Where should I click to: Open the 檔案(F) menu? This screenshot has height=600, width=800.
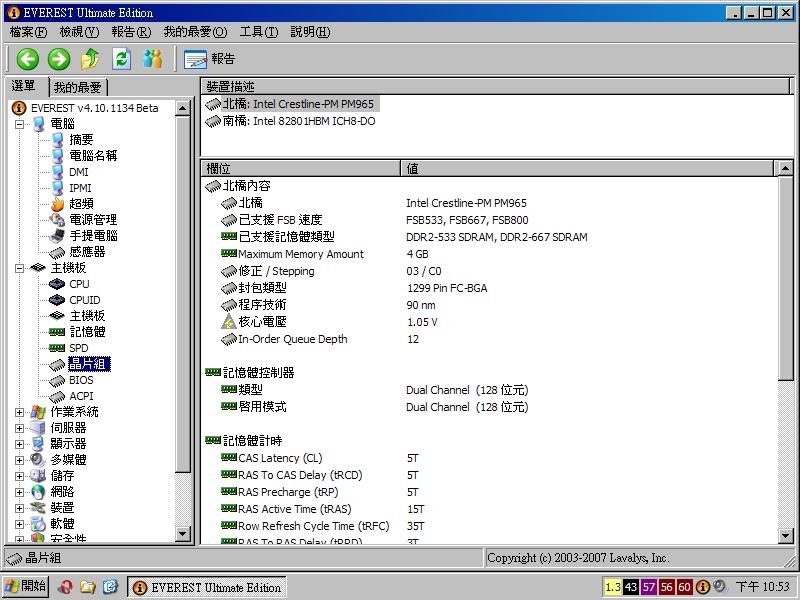[x=29, y=32]
